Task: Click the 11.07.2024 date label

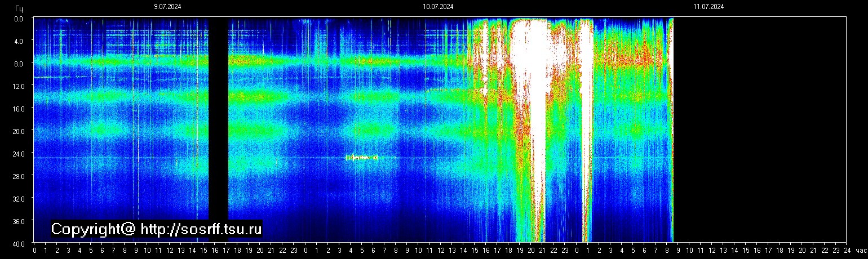Action: pyautogui.click(x=708, y=7)
